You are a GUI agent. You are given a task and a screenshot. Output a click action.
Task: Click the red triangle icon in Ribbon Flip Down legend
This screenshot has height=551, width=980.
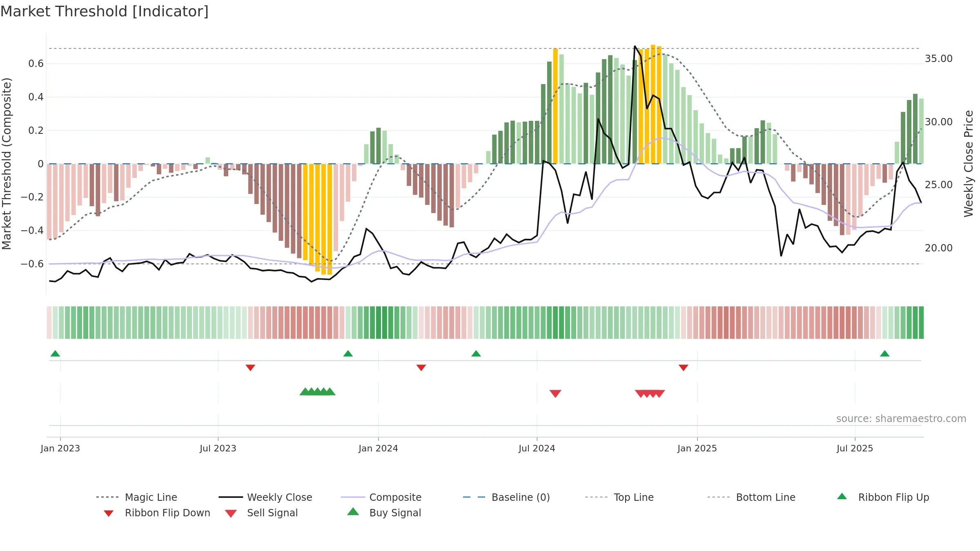pos(109,513)
